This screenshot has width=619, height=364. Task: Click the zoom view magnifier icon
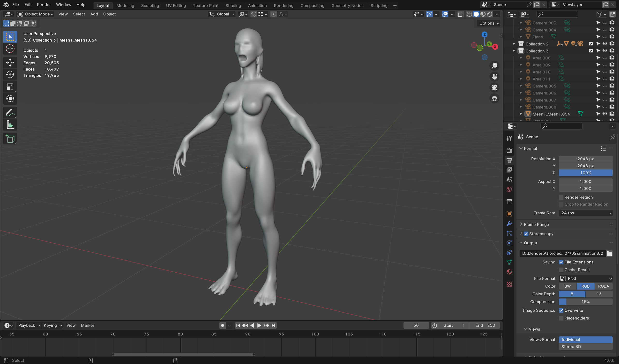(494, 66)
